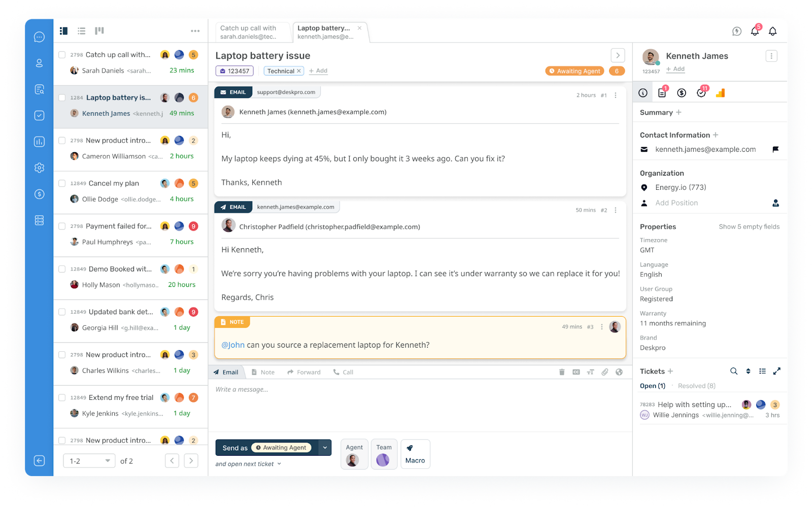Viewport: 812px width, 507px height.
Task: Click Send as Awaiting Agent button
Action: 265,447
